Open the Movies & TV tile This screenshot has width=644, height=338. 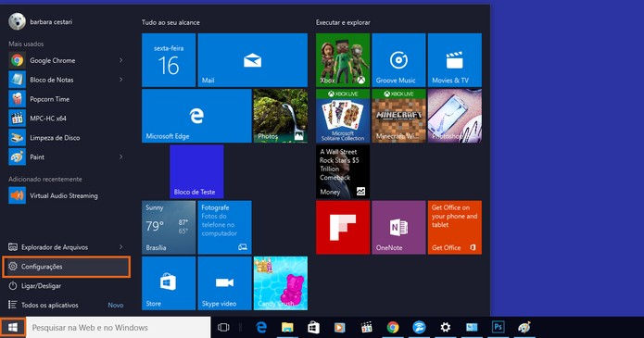(455, 60)
